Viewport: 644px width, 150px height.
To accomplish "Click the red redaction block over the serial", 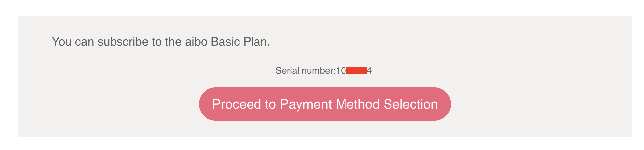I will (356, 70).
